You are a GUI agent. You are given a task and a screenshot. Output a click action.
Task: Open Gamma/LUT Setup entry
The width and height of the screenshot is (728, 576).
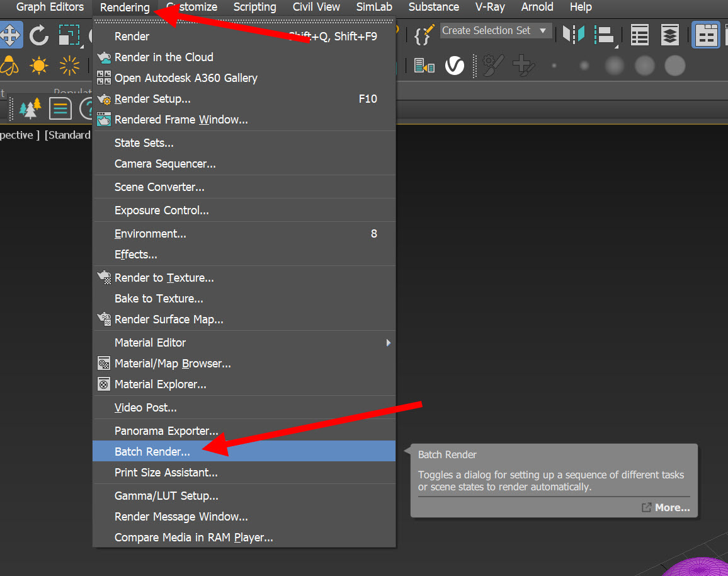[244, 496]
